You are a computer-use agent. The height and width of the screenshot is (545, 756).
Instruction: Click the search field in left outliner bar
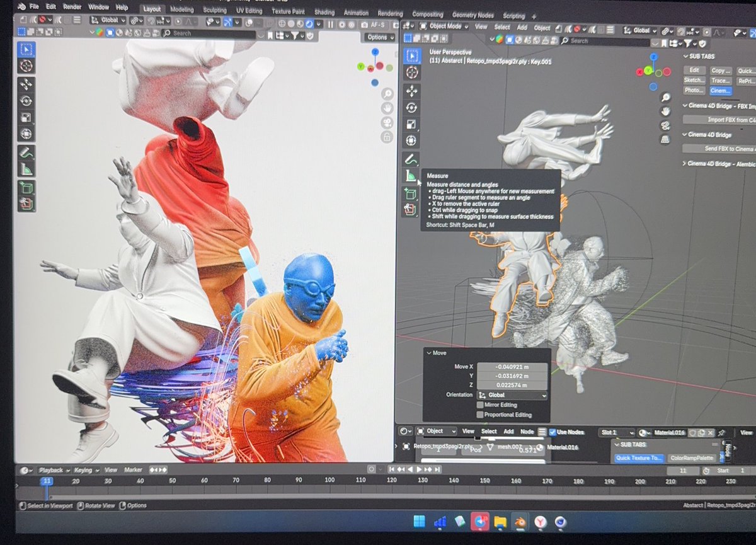(209, 33)
